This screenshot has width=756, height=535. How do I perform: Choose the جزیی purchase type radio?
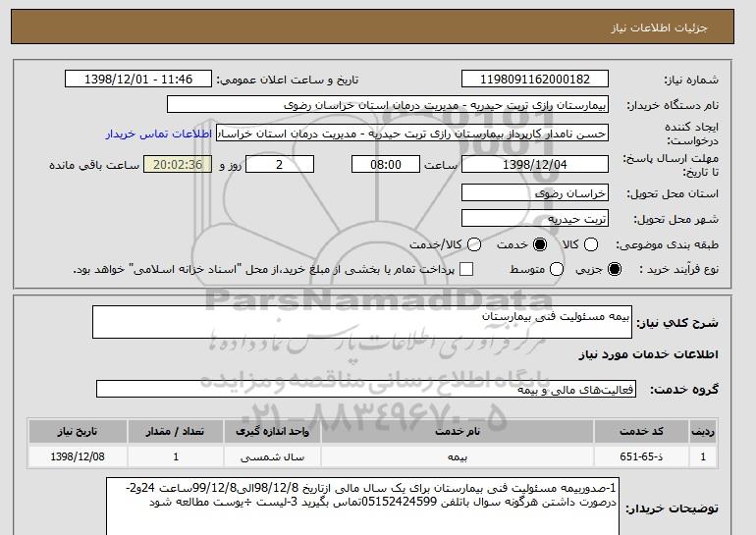pos(615,269)
